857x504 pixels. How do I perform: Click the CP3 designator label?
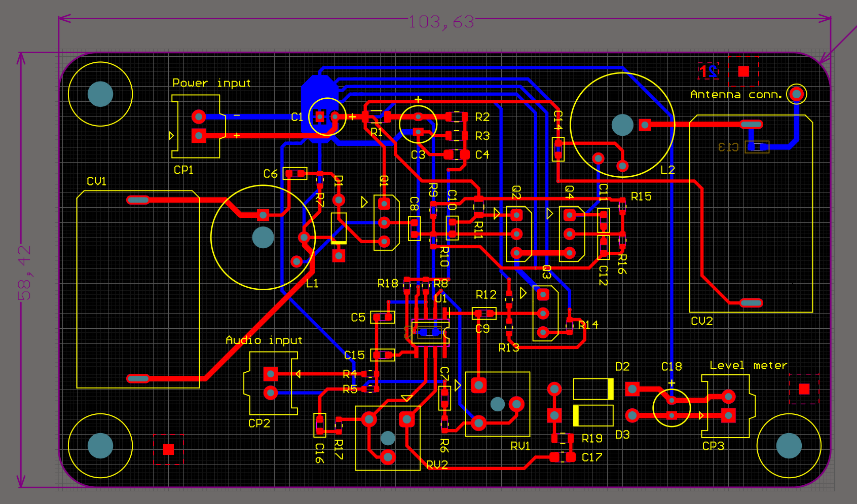point(713,446)
